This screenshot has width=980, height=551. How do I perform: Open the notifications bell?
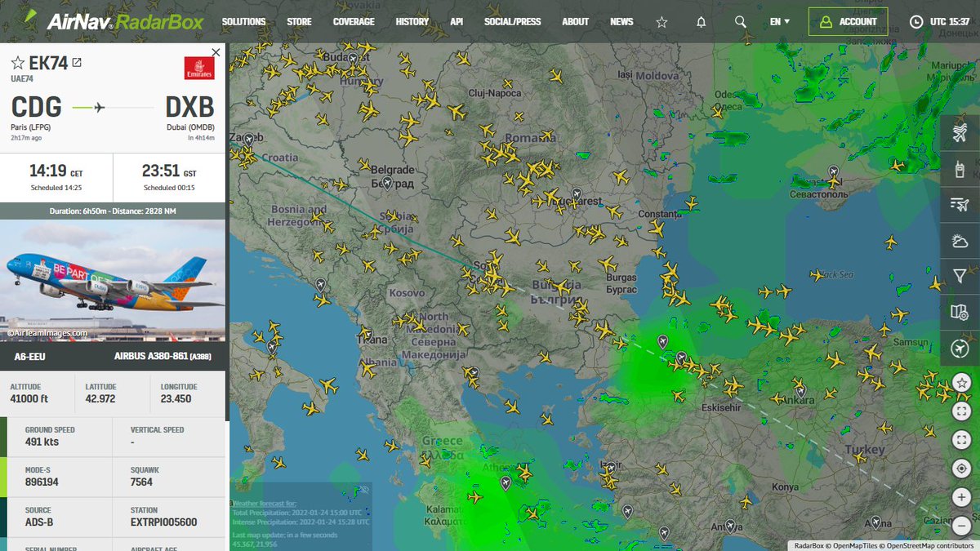[701, 22]
